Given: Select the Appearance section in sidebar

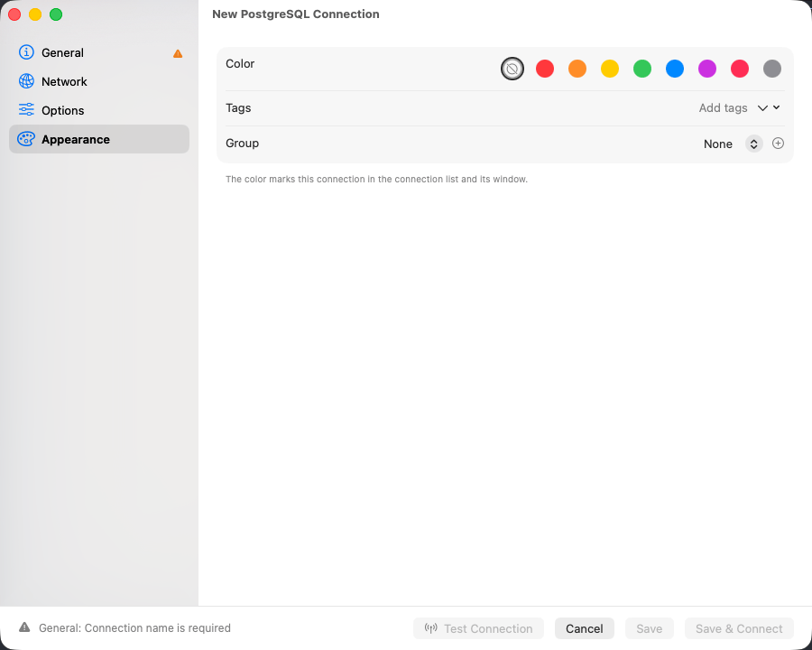Looking at the screenshot, I should coord(99,139).
